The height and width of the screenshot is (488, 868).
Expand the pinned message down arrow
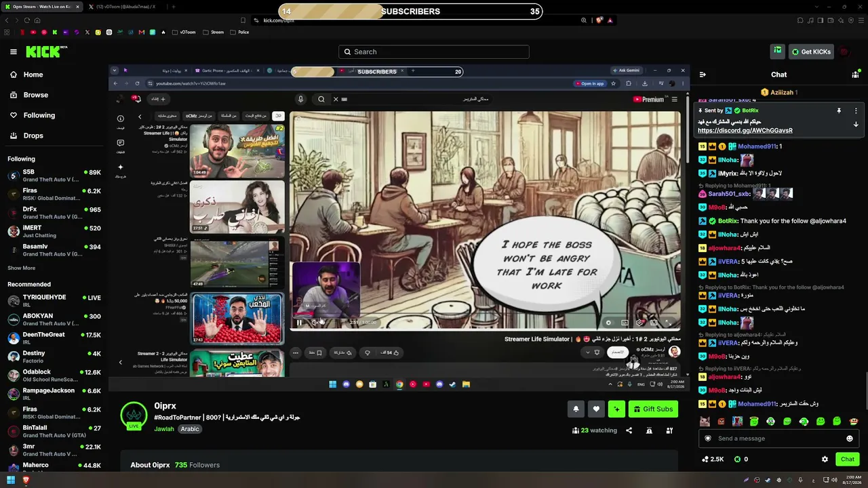tap(856, 124)
